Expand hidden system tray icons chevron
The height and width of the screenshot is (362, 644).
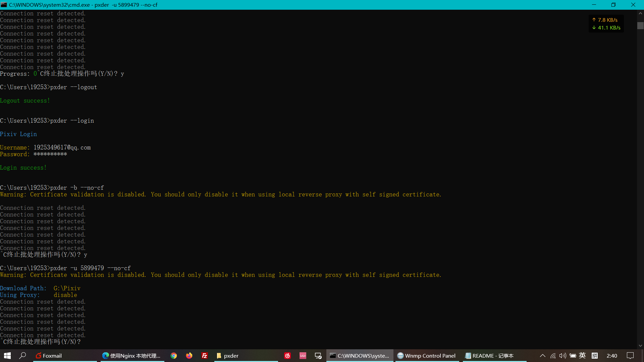point(542,356)
